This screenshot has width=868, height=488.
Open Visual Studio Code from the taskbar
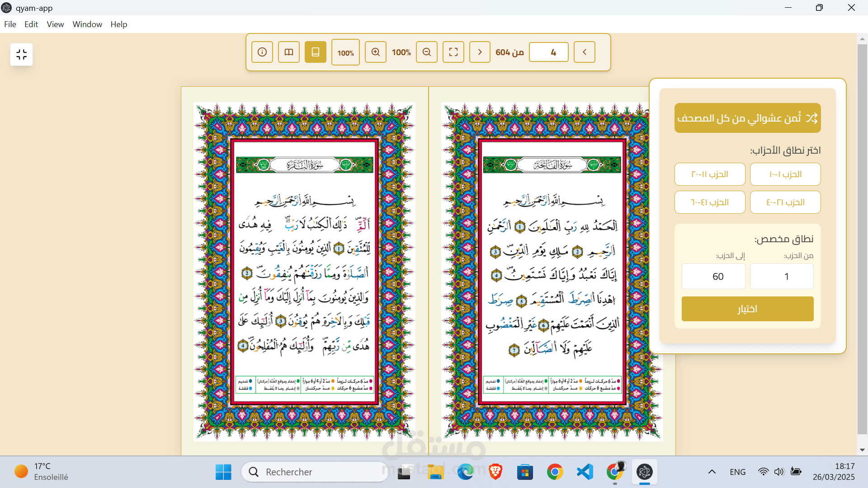pos(585,472)
